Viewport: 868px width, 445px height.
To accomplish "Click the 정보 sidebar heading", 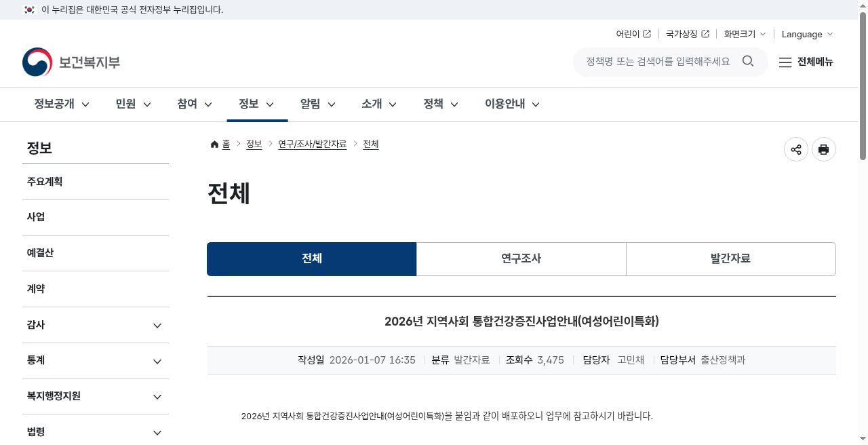I will click(x=39, y=148).
